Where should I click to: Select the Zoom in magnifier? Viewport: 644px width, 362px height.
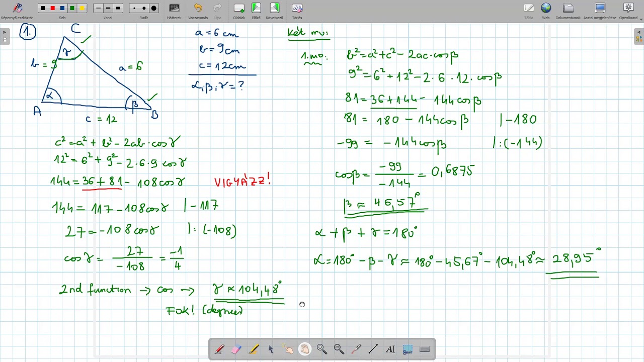click(322, 349)
